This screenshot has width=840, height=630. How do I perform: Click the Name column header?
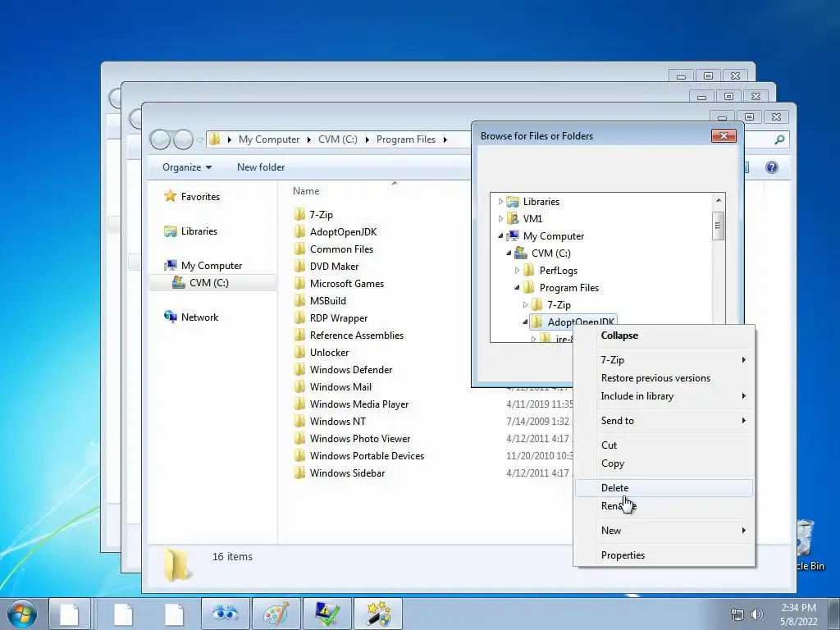[x=306, y=190]
